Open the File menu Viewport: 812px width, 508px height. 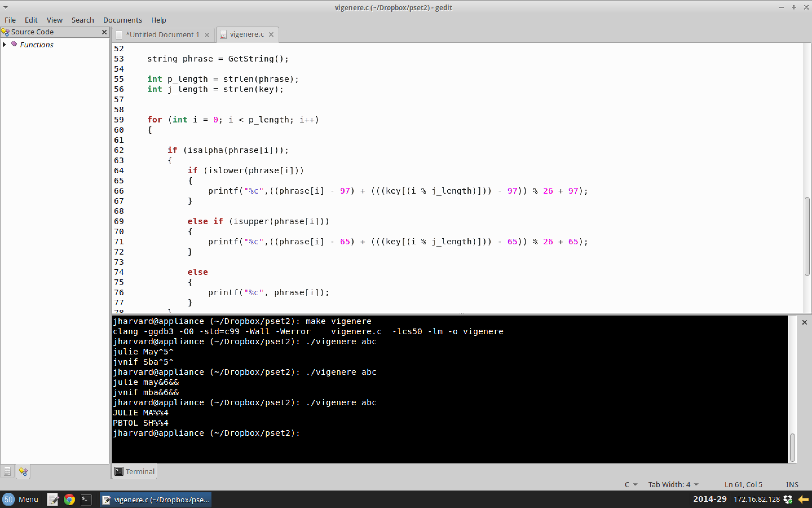click(x=10, y=20)
